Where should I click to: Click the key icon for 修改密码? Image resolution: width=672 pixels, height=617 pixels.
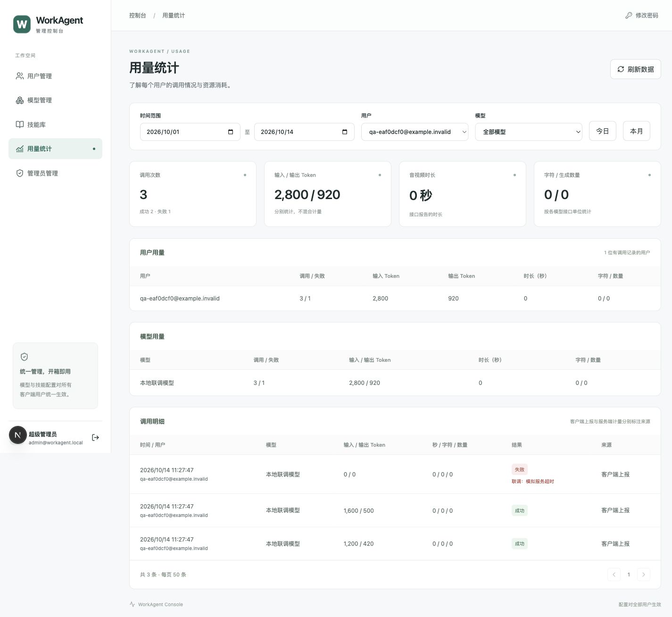pyautogui.click(x=629, y=16)
